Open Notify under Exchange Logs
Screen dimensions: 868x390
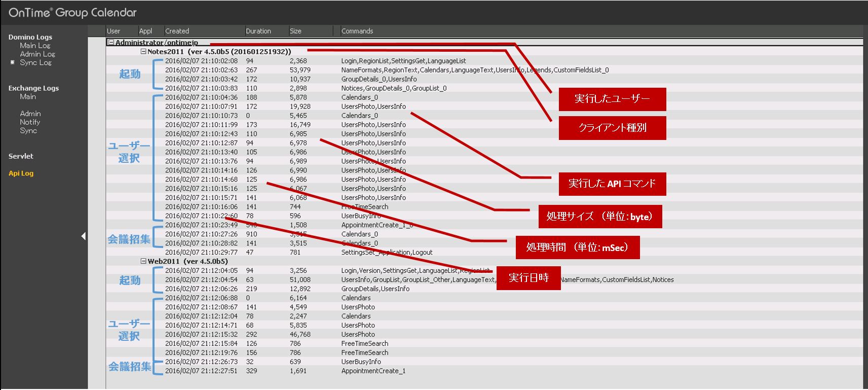[30, 122]
